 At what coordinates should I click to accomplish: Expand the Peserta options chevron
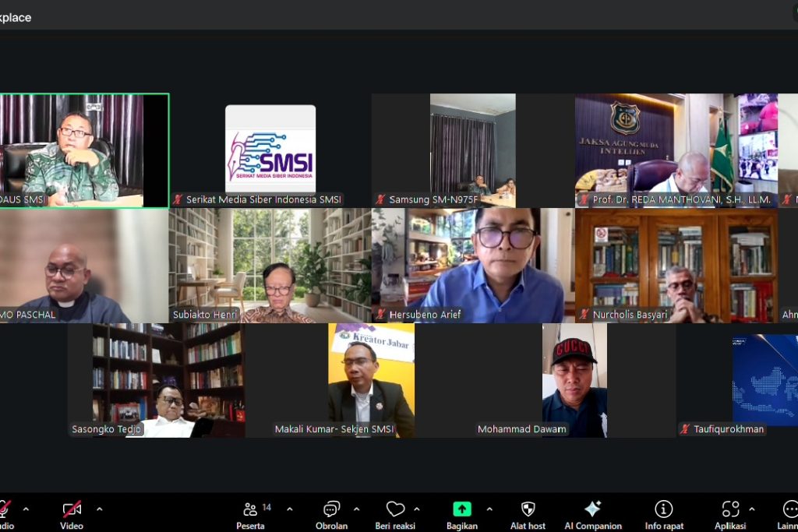click(290, 509)
